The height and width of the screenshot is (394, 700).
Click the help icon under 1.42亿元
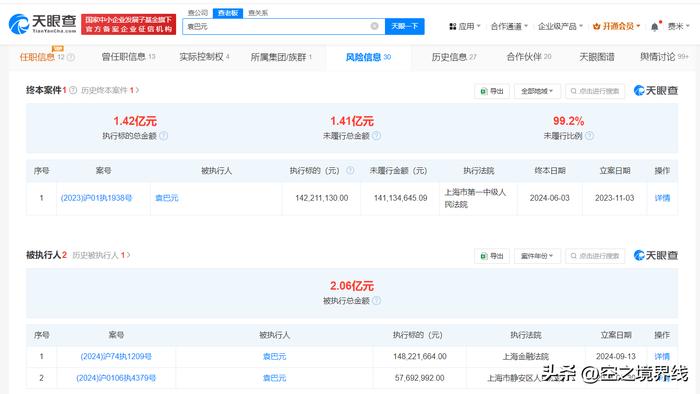click(x=163, y=136)
